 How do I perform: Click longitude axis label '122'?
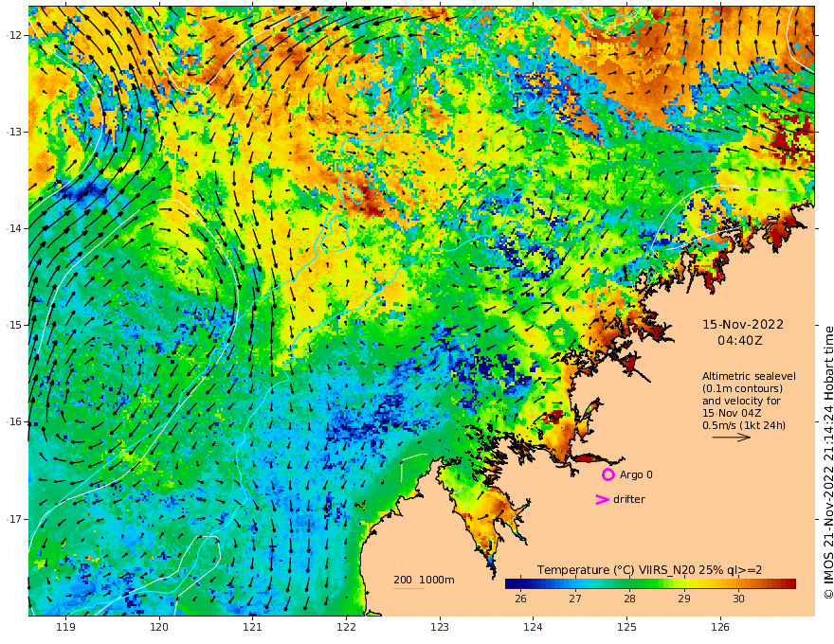coord(346,628)
